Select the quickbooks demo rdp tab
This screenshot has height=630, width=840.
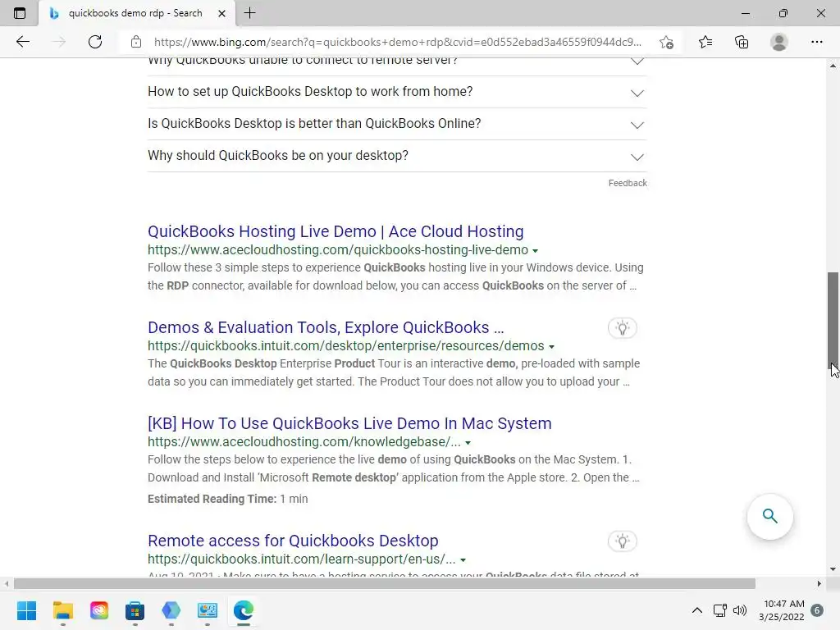(137, 13)
